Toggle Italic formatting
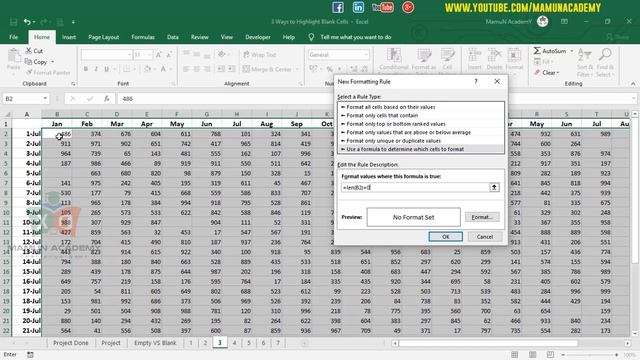Image resolution: width=640 pixels, height=360 pixels. click(96, 69)
